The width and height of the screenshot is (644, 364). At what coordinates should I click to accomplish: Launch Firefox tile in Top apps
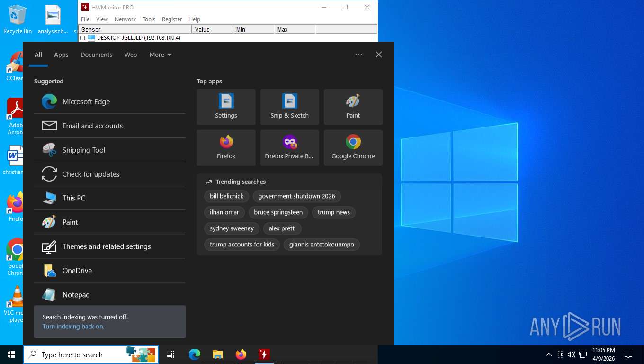[226, 148]
